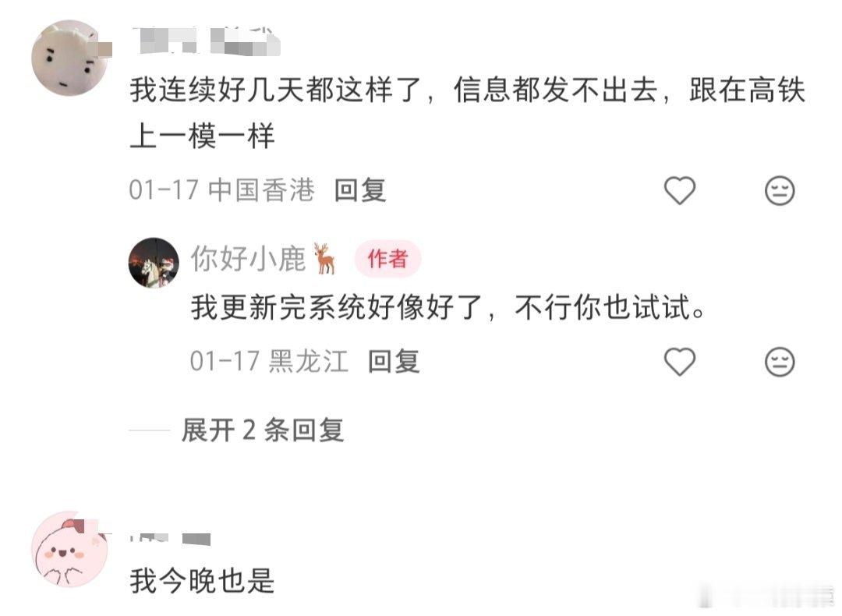Tap the expressionless emoji on the first comment
This screenshot has height=616, width=842.
(x=780, y=190)
